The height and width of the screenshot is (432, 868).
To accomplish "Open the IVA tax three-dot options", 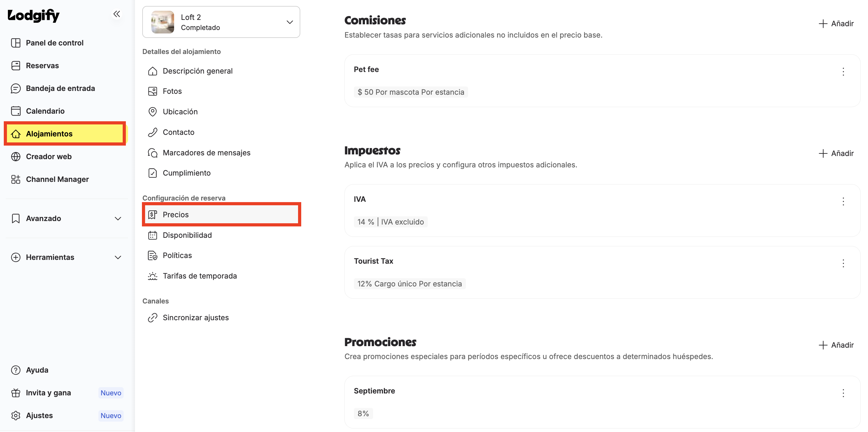I will point(843,201).
